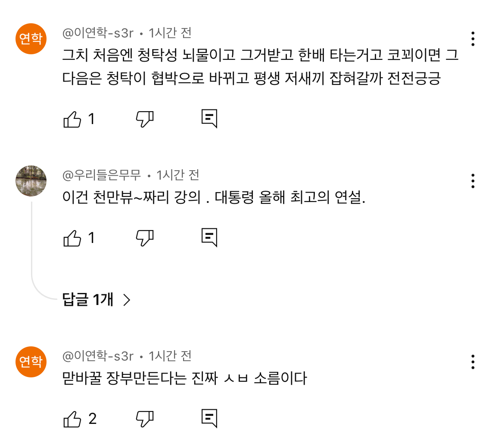This screenshot has height=442, width=504.
Task: Click the chevron next to 답글 1개
Action: pos(127,299)
